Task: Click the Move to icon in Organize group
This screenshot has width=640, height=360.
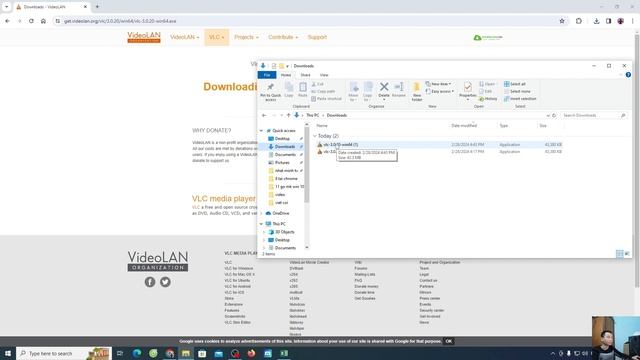Action: click(353, 87)
